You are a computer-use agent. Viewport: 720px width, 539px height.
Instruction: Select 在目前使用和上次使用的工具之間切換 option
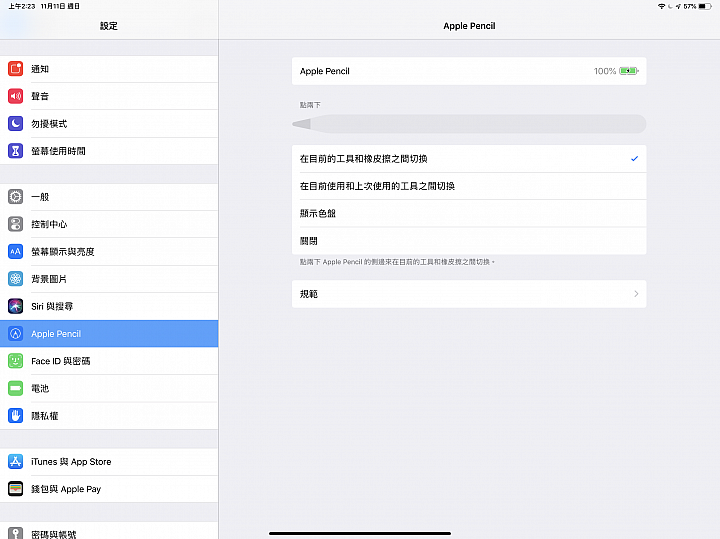click(469, 186)
